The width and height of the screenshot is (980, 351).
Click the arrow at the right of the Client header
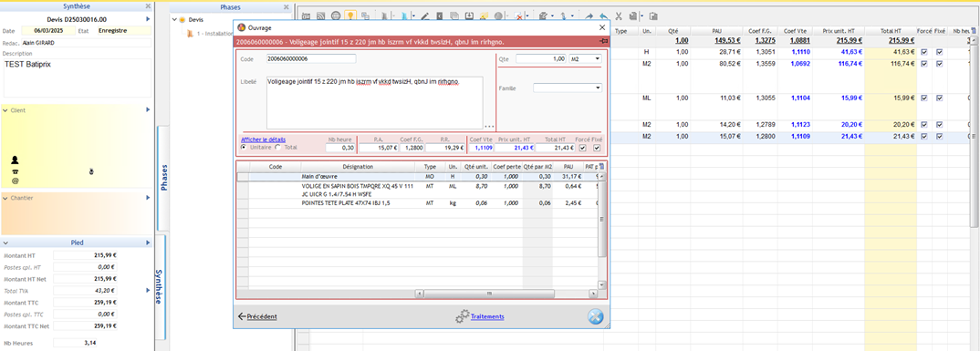pos(148,110)
